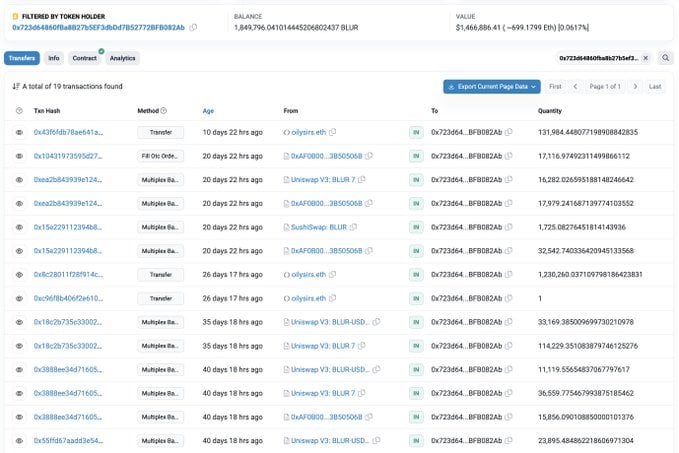Click the search magnifier icon button
Image resolution: width=679 pixels, height=453 pixels.
coord(666,58)
